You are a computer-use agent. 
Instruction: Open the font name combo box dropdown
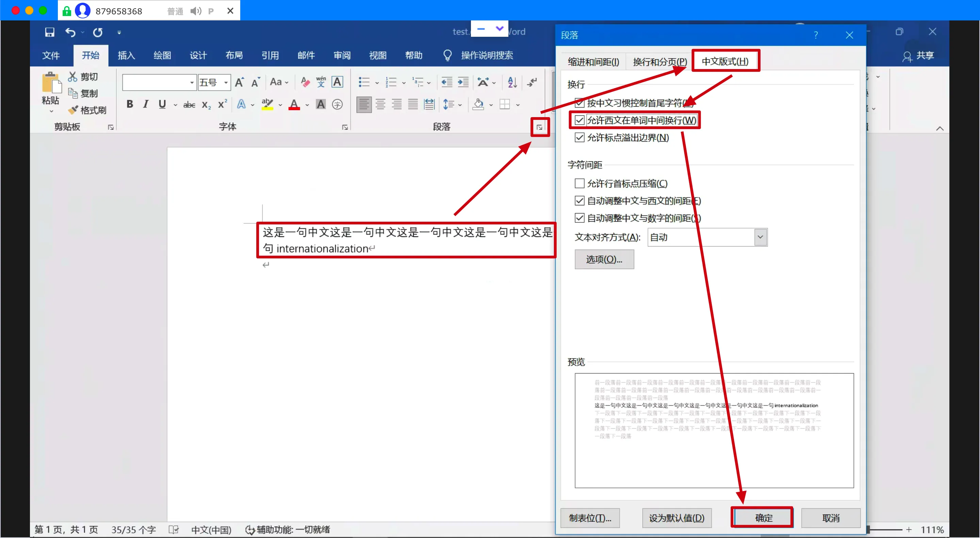click(192, 82)
